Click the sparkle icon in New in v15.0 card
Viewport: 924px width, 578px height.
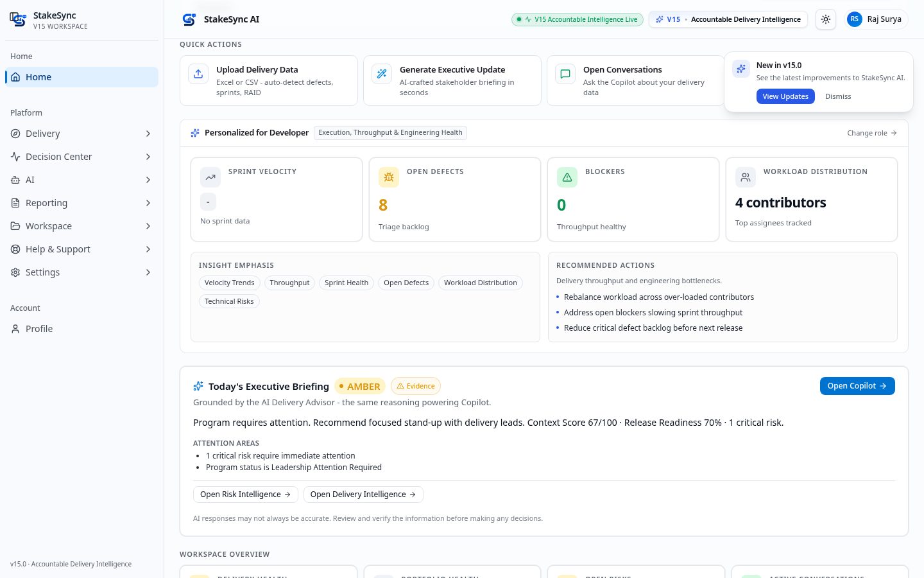741,69
